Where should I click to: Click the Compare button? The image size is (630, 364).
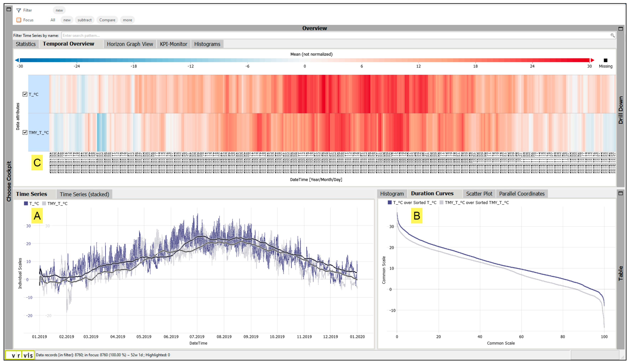pyautogui.click(x=107, y=20)
